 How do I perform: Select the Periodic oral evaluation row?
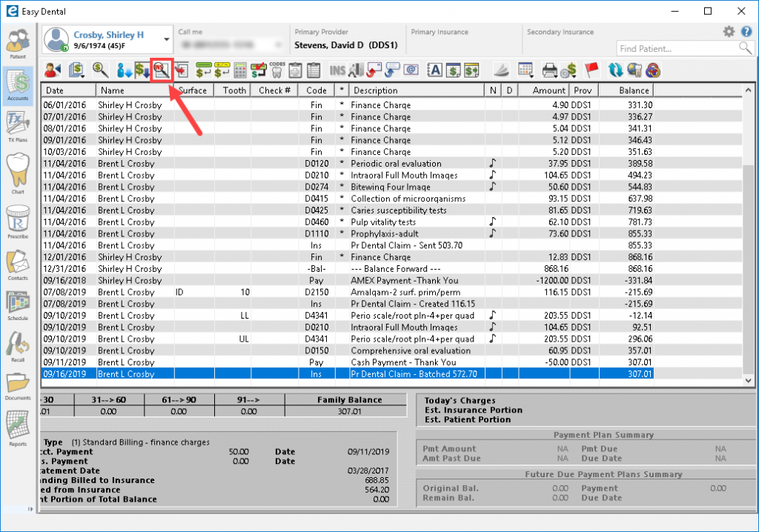click(348, 164)
